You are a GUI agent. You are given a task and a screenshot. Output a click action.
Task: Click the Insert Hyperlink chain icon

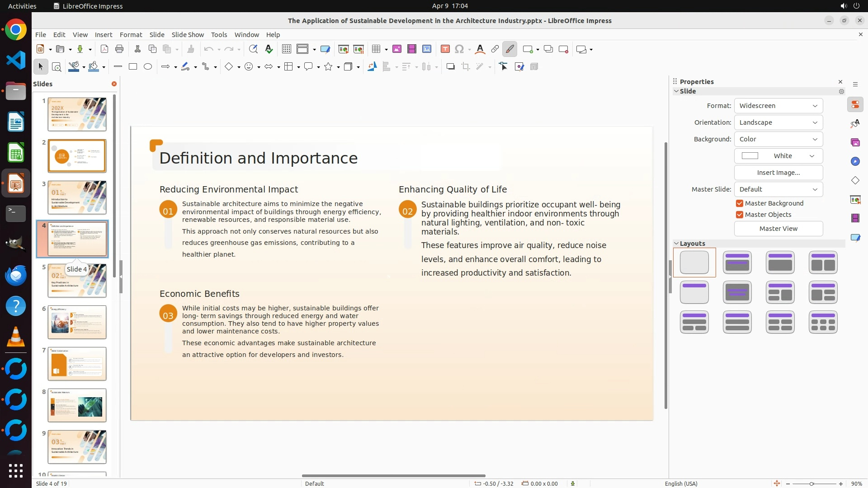tap(495, 49)
